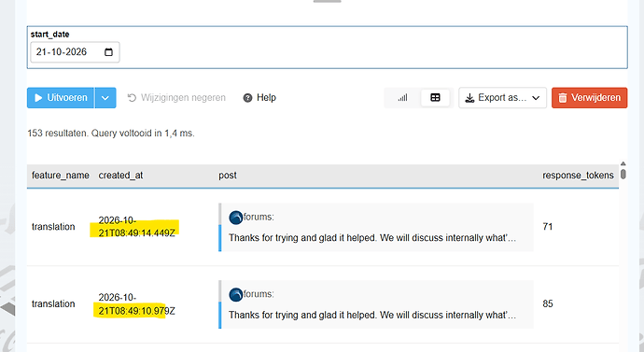Select the response_tokens column header

[578, 176]
